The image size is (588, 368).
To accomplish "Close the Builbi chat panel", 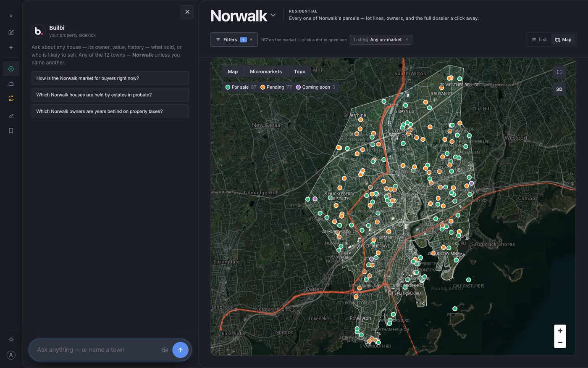I will 187,12.
